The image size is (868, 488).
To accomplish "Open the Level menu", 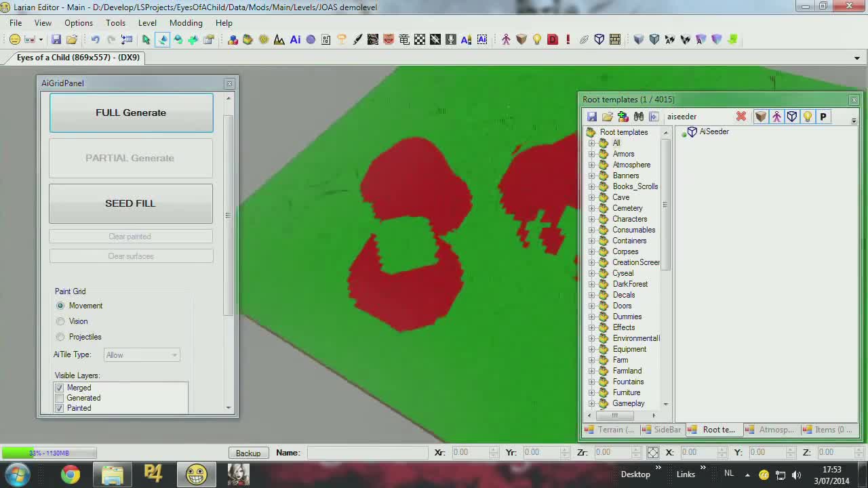I will click(x=147, y=22).
